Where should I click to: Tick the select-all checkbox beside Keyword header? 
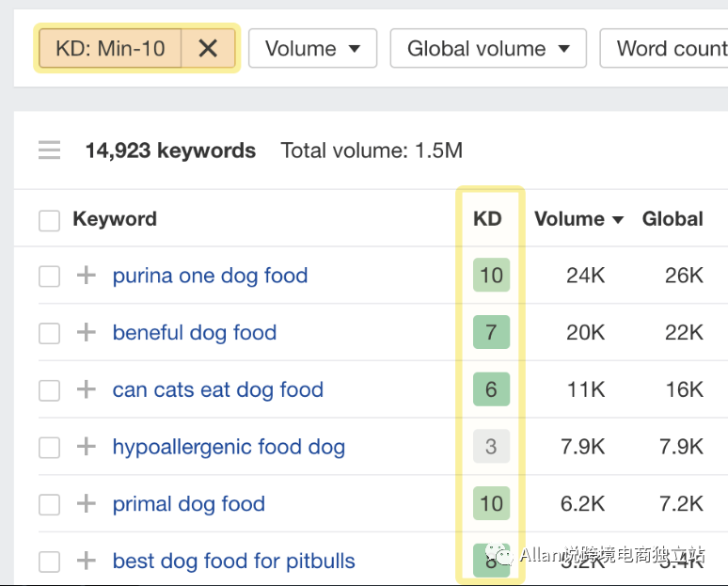click(49, 220)
